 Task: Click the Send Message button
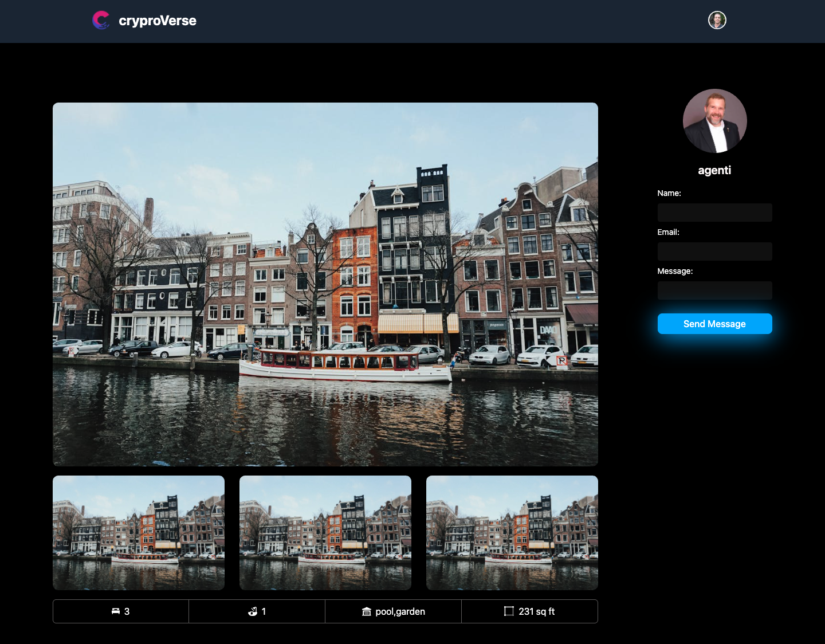tap(715, 324)
